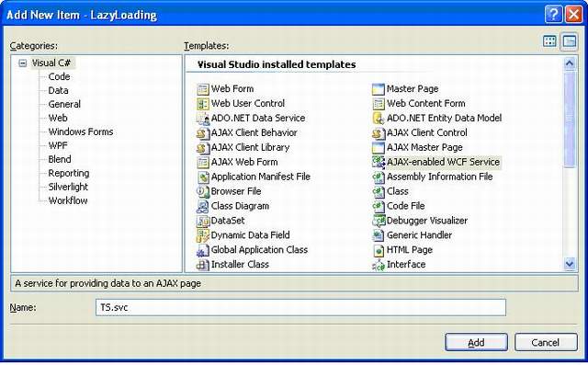Screen dimensions: 588x365
Task: Choose the Debugger Visualizer icon
Action: point(379,221)
